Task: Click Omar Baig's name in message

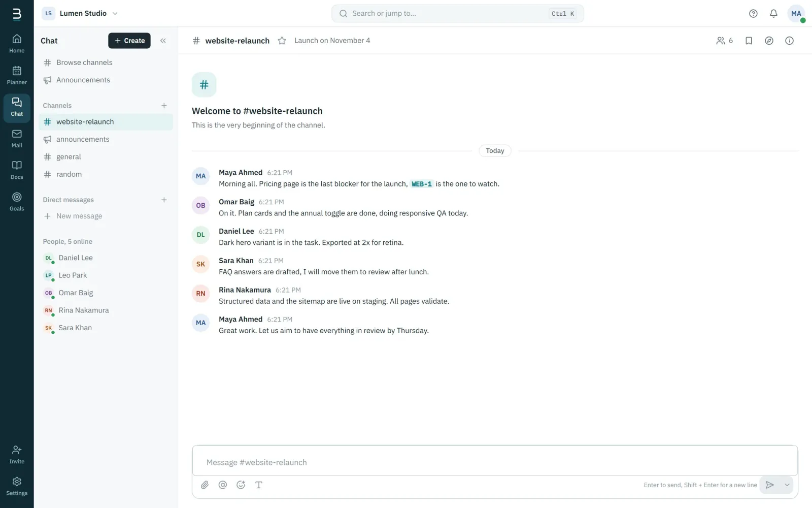Action: coord(236,202)
